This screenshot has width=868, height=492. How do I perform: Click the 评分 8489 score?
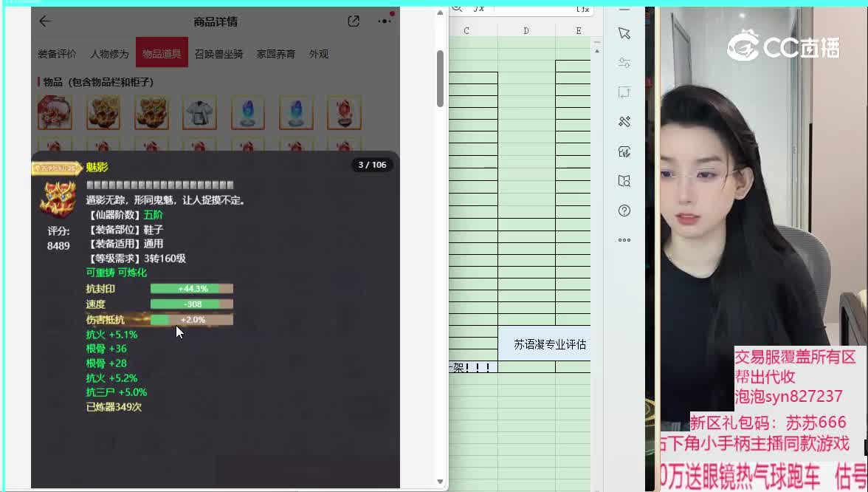point(58,238)
